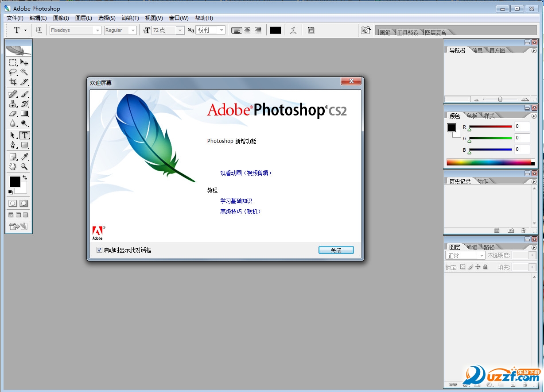Open the Navigator panel flyout menu
Viewport: 544px width, 392px height.
coord(534,50)
